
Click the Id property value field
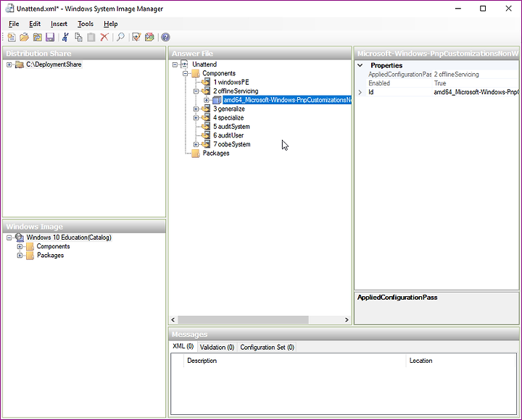(476, 92)
